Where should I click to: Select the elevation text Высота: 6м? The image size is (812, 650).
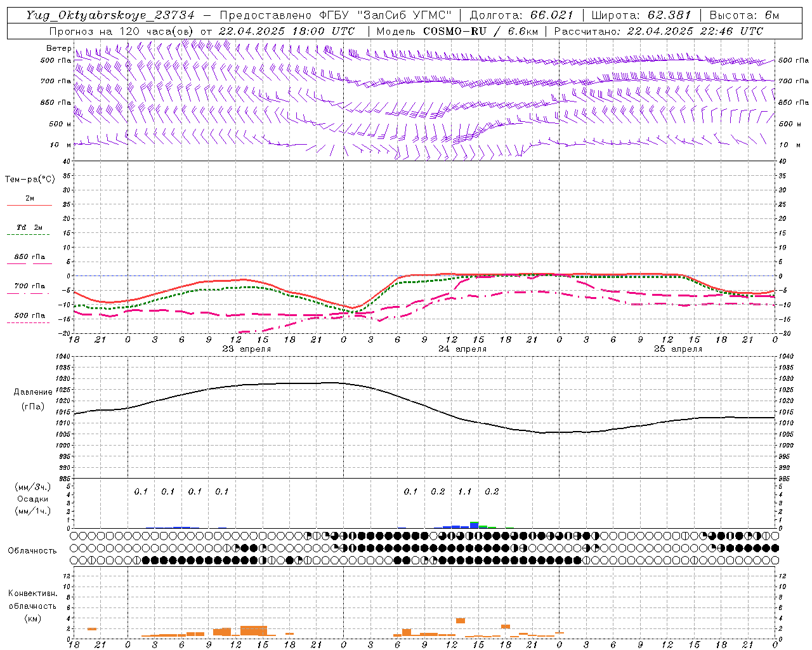744,15
